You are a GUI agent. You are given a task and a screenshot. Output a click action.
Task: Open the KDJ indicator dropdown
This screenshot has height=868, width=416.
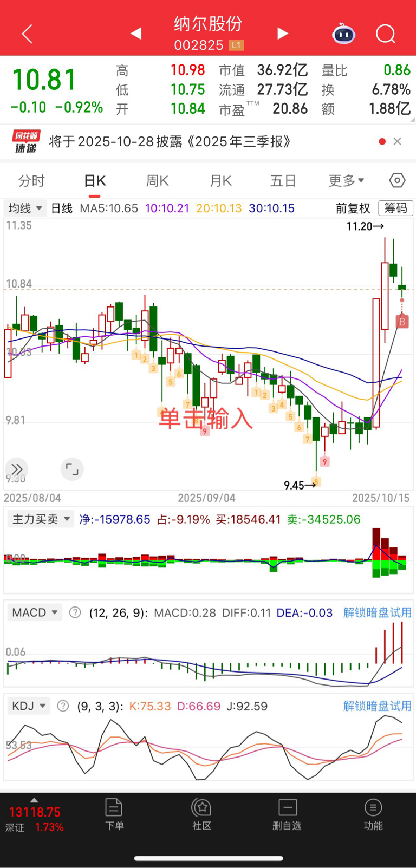point(29,706)
